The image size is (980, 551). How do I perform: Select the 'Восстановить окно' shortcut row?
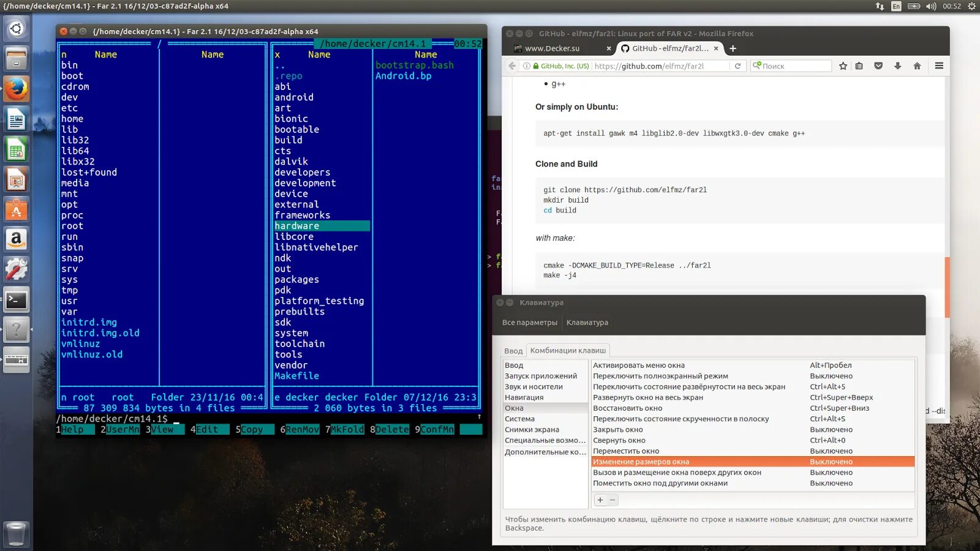[753, 408]
